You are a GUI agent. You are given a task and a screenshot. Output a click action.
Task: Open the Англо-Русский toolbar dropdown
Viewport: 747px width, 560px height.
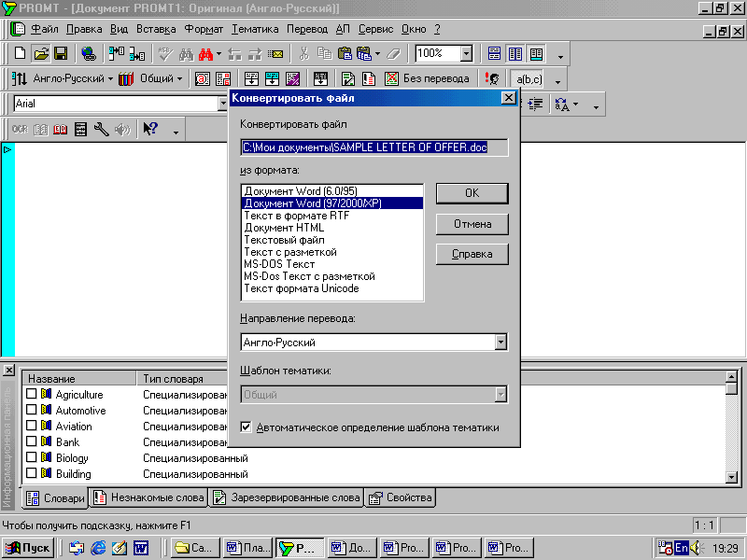click(110, 79)
